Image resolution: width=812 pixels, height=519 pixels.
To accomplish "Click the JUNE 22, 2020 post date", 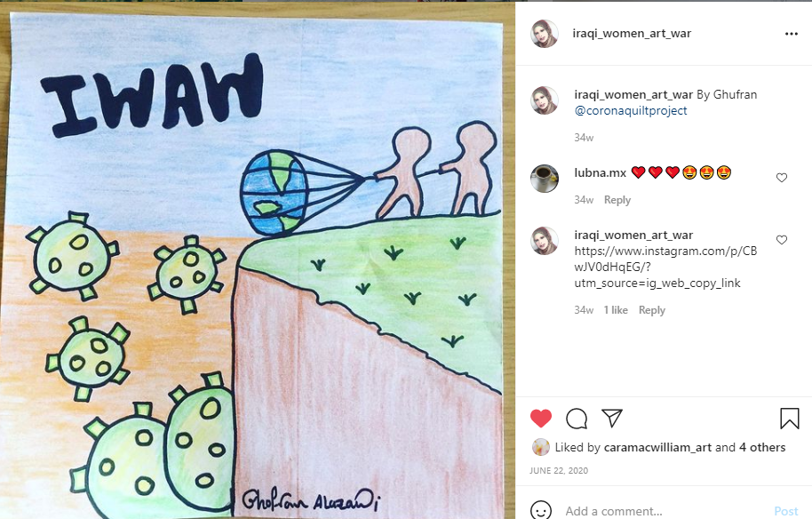I will 558,471.
